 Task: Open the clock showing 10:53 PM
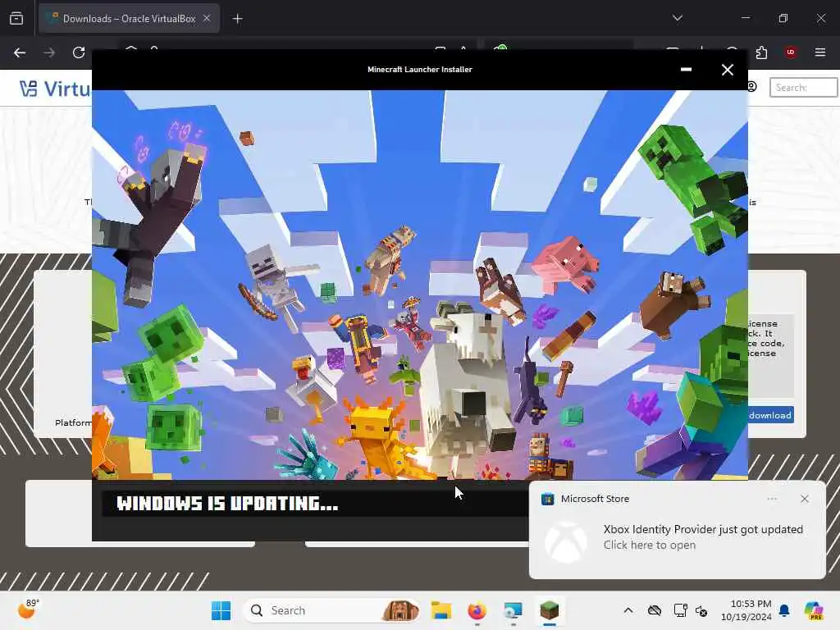pos(746,610)
